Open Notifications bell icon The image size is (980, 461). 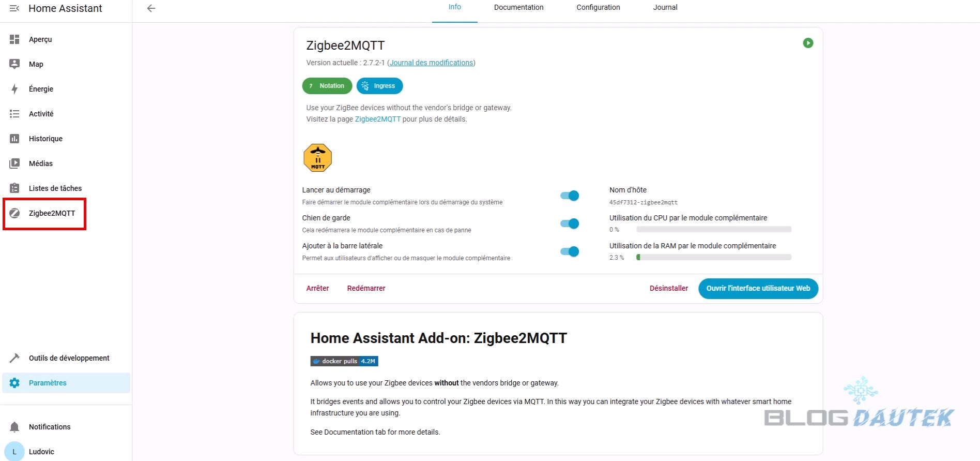click(x=14, y=427)
